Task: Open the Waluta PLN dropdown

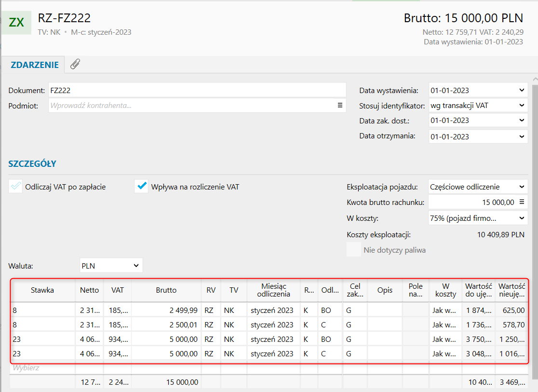Action: 136,265
